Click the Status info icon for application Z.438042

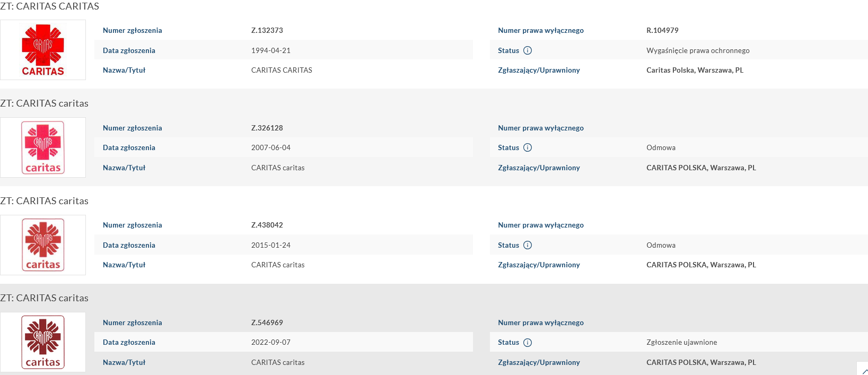[x=528, y=245]
